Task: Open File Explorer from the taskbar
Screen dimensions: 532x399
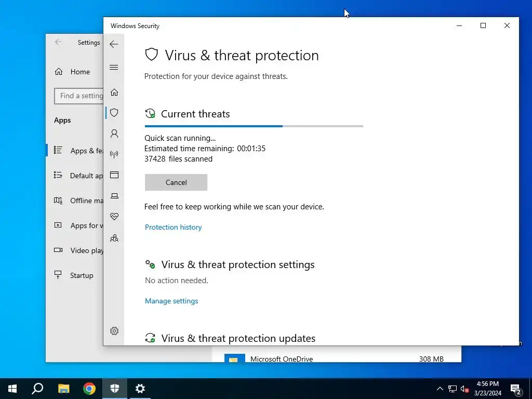Action: 63,389
